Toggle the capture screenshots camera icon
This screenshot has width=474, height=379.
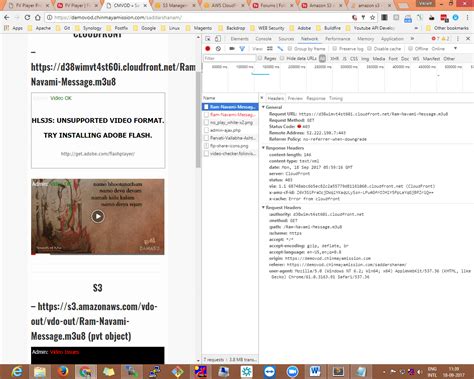tap(232, 49)
